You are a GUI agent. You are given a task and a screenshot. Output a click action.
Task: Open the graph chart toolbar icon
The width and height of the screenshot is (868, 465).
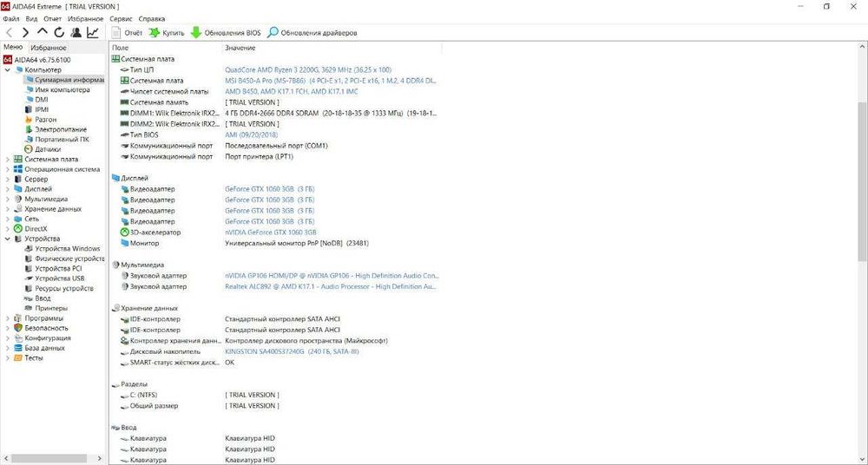pyautogui.click(x=93, y=33)
